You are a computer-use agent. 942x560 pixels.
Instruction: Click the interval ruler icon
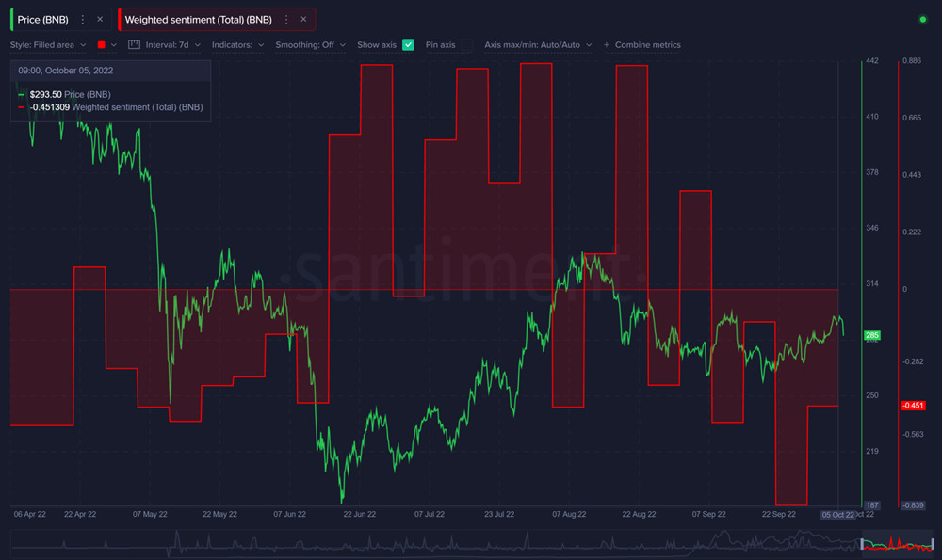tap(134, 44)
